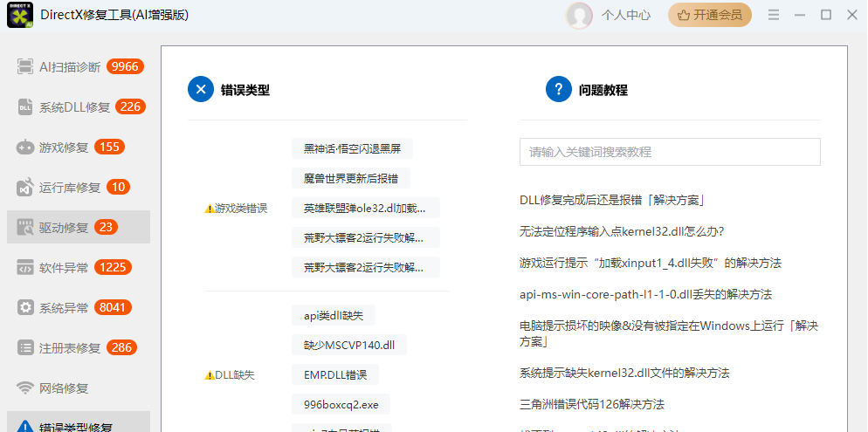This screenshot has width=868, height=432.
Task: Click the 开通会员 button
Action: click(x=710, y=16)
